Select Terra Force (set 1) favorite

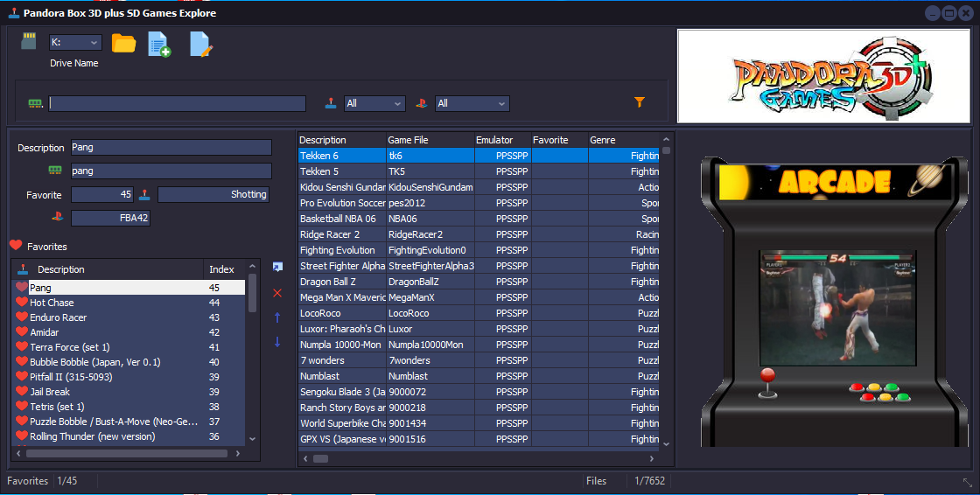[x=129, y=347]
